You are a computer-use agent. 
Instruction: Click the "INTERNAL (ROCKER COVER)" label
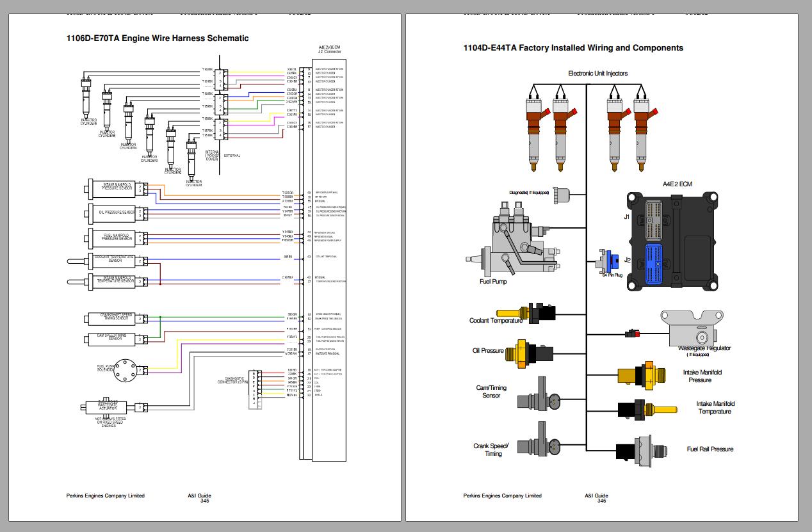pyautogui.click(x=212, y=155)
